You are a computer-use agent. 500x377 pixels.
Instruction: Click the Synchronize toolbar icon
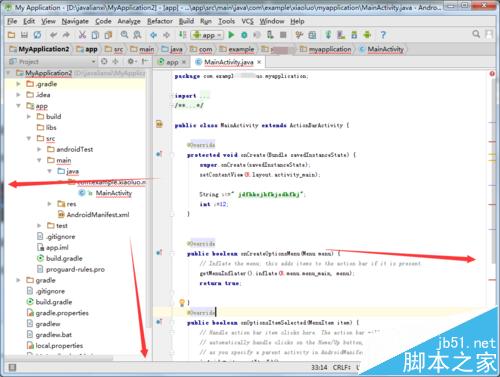[x=37, y=35]
